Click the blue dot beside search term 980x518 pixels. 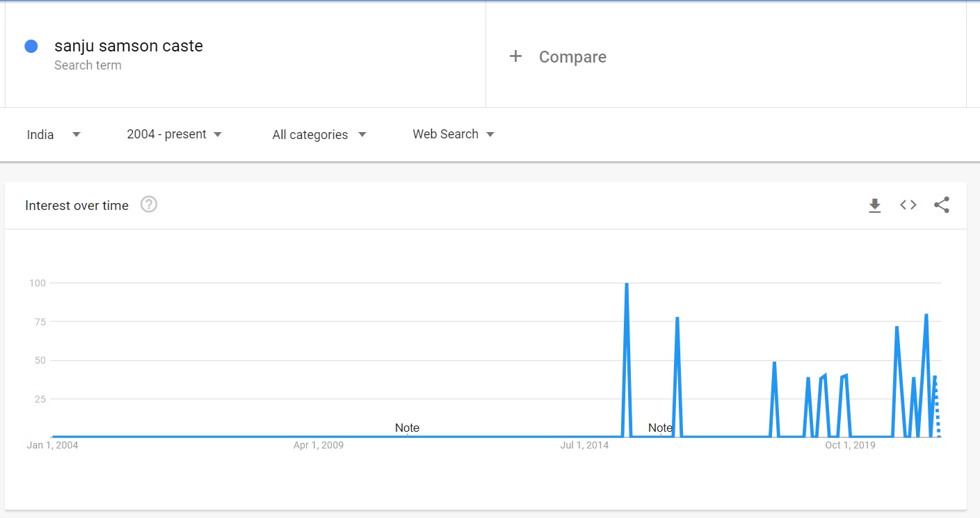[x=31, y=47]
